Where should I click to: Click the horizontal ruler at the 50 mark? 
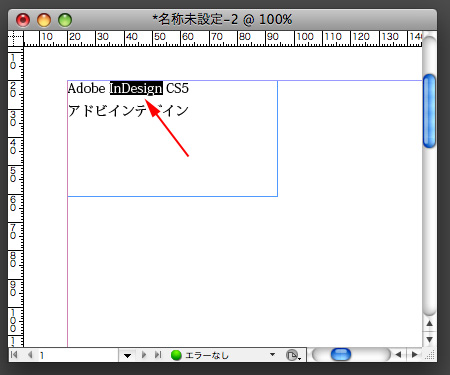(x=159, y=36)
